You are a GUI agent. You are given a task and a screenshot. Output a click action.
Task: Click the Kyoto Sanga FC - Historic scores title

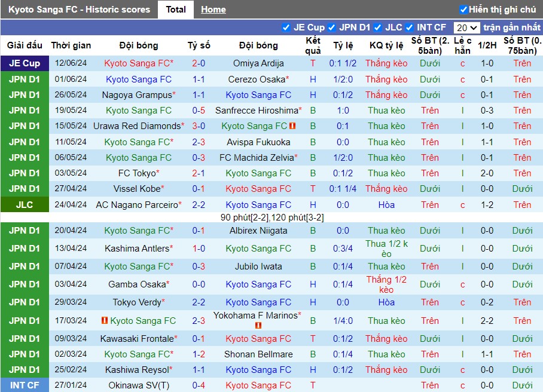(80, 10)
